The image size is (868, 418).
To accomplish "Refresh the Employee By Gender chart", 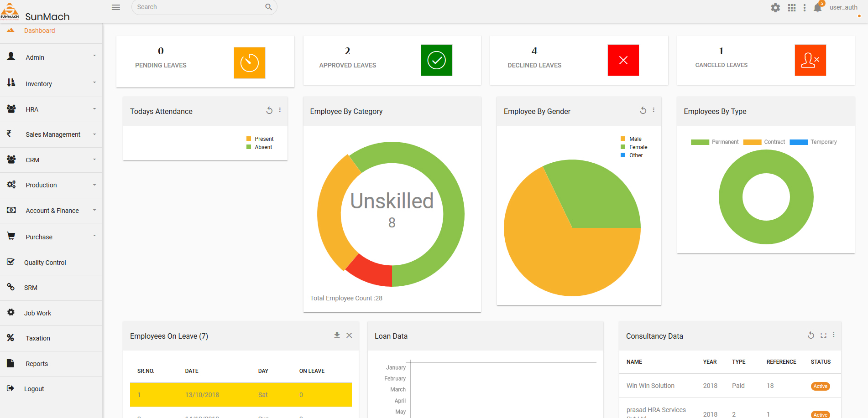I will pos(643,110).
